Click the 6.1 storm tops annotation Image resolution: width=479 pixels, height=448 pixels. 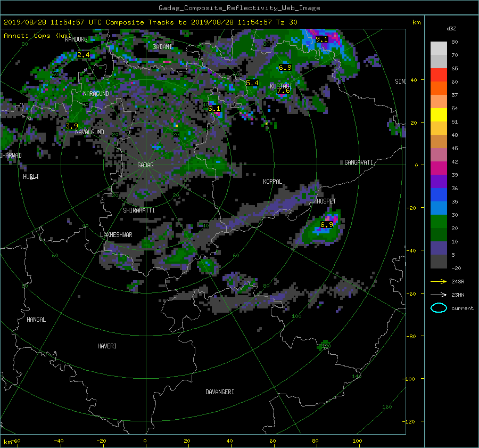214,109
